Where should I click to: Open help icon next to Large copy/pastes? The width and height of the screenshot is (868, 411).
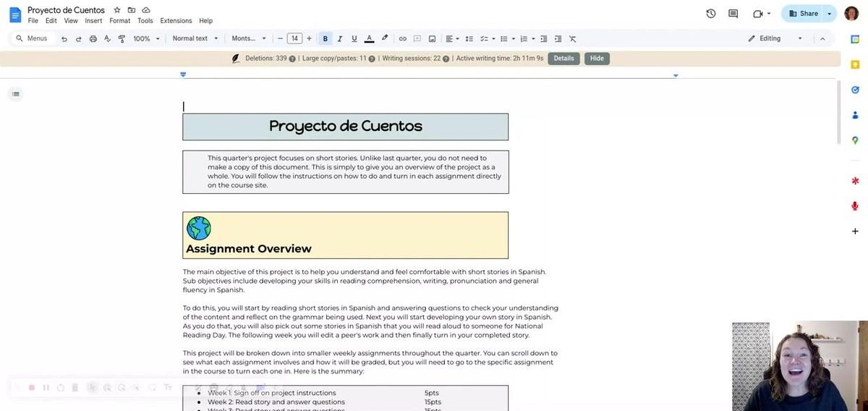[x=372, y=59]
